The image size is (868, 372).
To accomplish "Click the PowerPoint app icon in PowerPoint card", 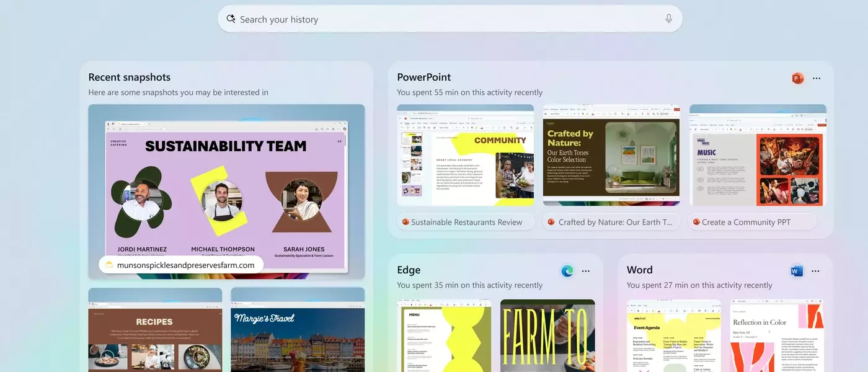I will coord(797,78).
